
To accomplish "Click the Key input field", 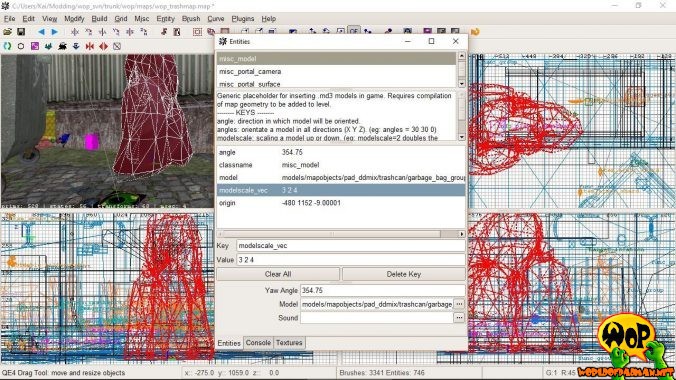I will coord(351,246).
